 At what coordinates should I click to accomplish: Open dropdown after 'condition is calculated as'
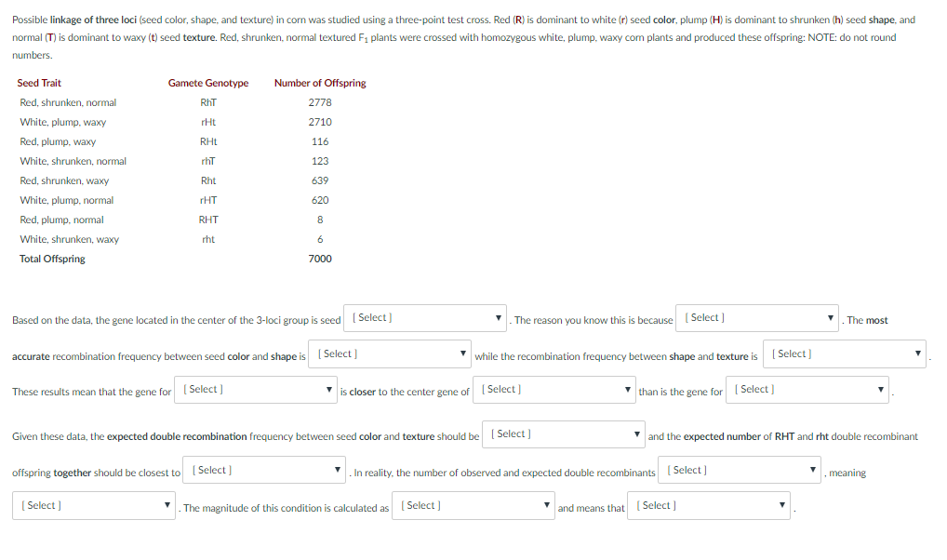click(x=473, y=506)
